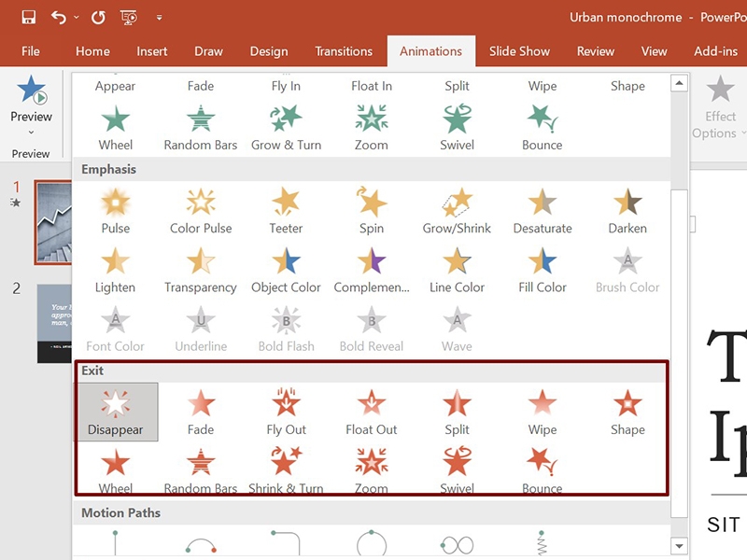747x560 pixels.
Task: Select the Teeter emphasis effect
Action: point(286,211)
